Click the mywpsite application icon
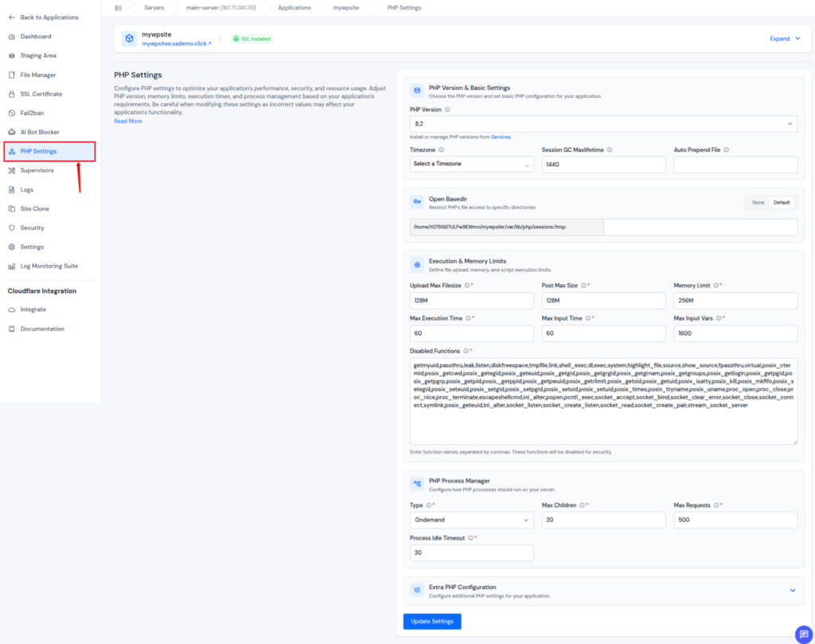This screenshot has height=644, width=815. (x=128, y=37)
